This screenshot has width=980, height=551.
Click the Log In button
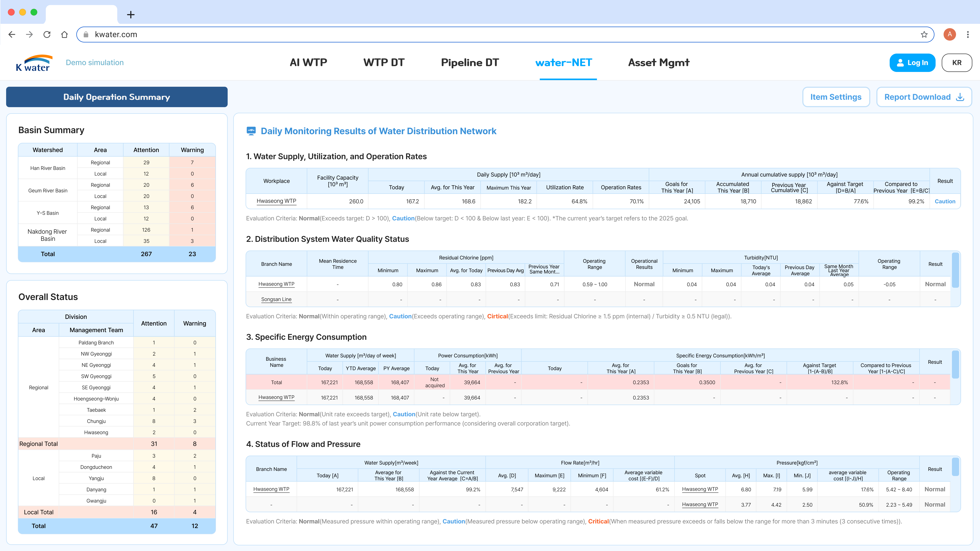[x=912, y=63]
